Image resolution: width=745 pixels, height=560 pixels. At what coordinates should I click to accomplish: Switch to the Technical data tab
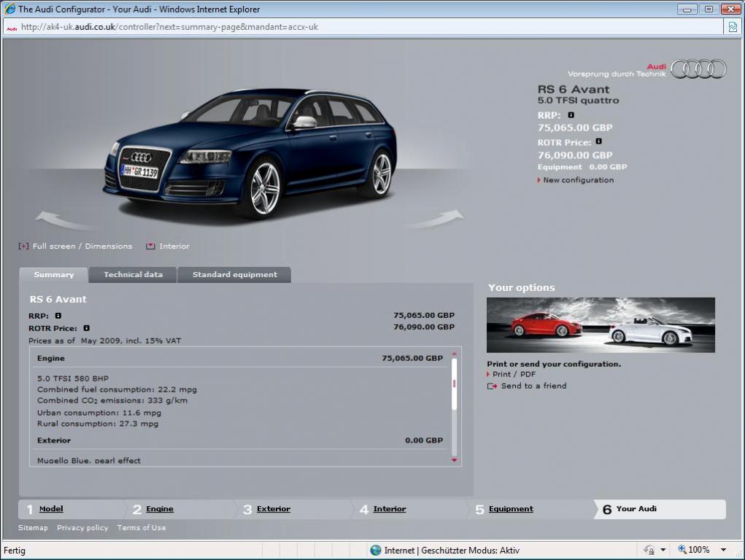(x=133, y=275)
